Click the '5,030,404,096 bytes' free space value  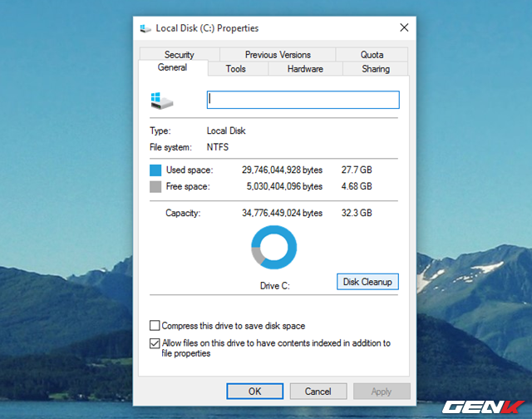[284, 186]
